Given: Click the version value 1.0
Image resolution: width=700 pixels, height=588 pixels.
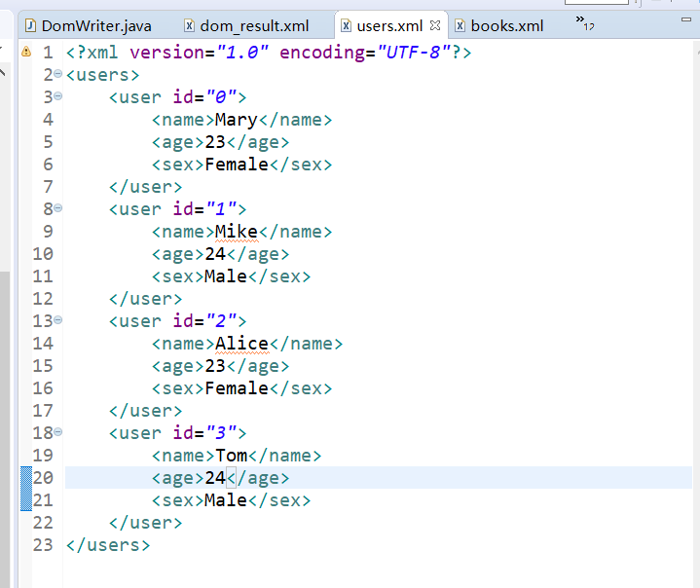Looking at the screenshot, I should coord(241,53).
